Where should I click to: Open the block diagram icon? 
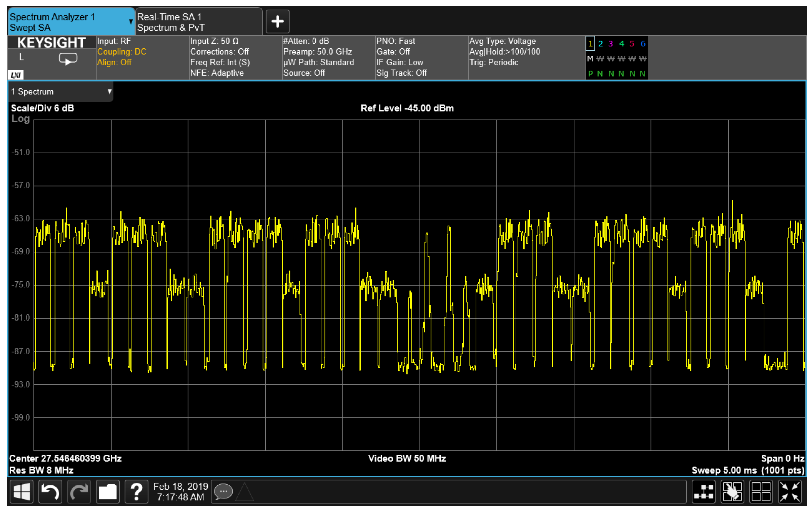click(704, 492)
